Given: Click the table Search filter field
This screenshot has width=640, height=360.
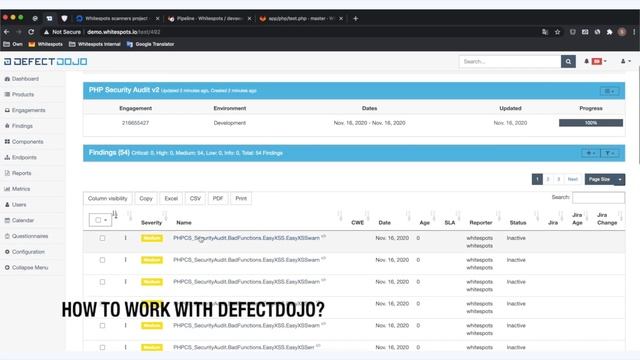Looking at the screenshot, I should pos(598,198).
